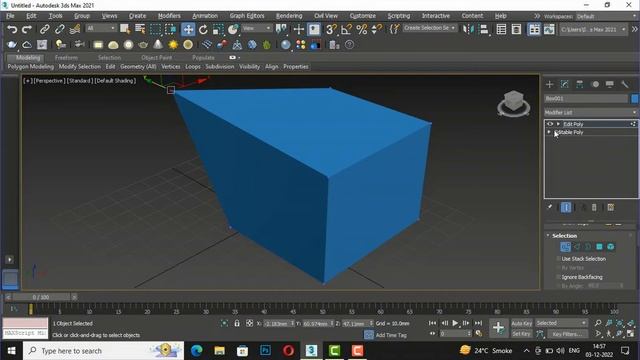The width and height of the screenshot is (640, 360).
Task: Click the Set Key button
Action: coord(521,333)
